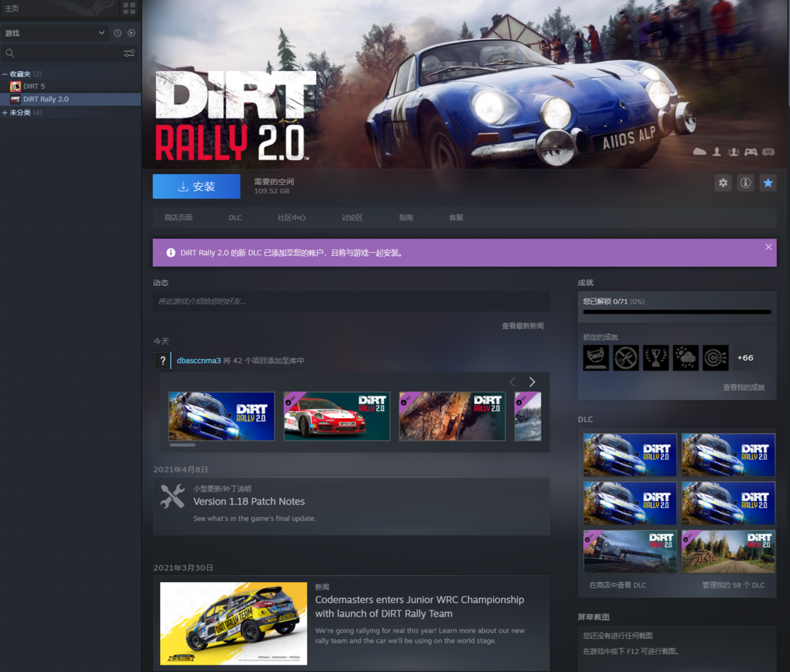Open the 游戏 library filter dropdown
This screenshot has height=672, width=790.
pos(55,33)
